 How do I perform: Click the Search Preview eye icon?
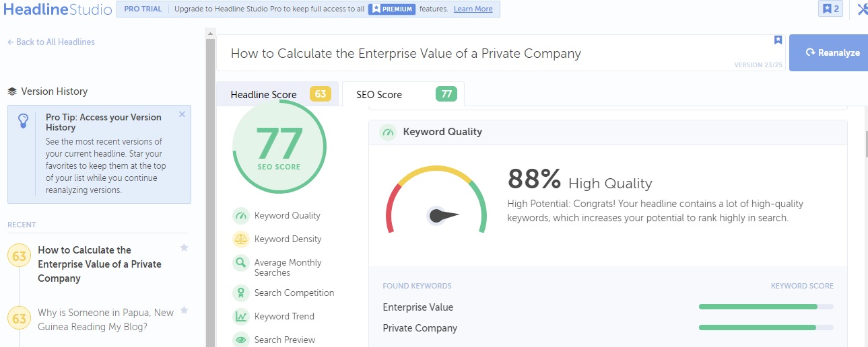tap(241, 340)
